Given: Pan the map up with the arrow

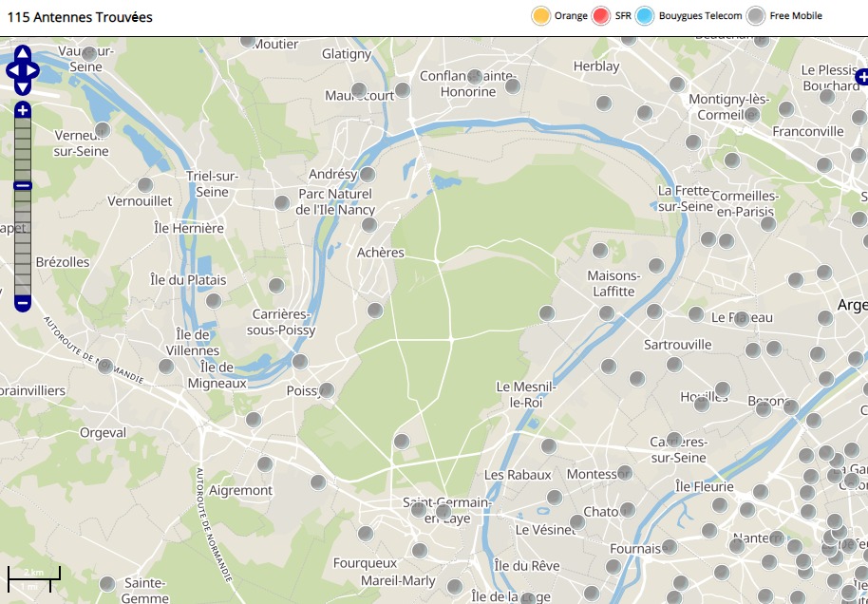Looking at the screenshot, I should tap(23, 54).
